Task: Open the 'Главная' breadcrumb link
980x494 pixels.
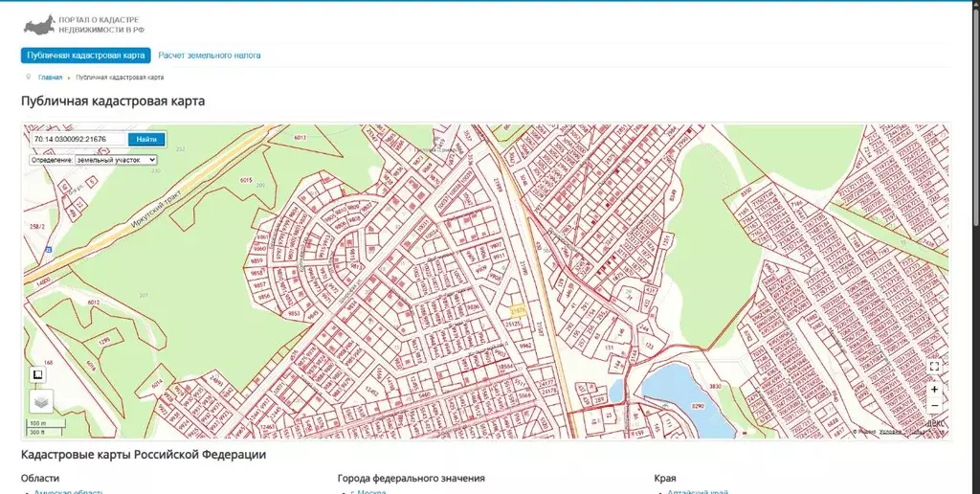Action: [x=50, y=78]
